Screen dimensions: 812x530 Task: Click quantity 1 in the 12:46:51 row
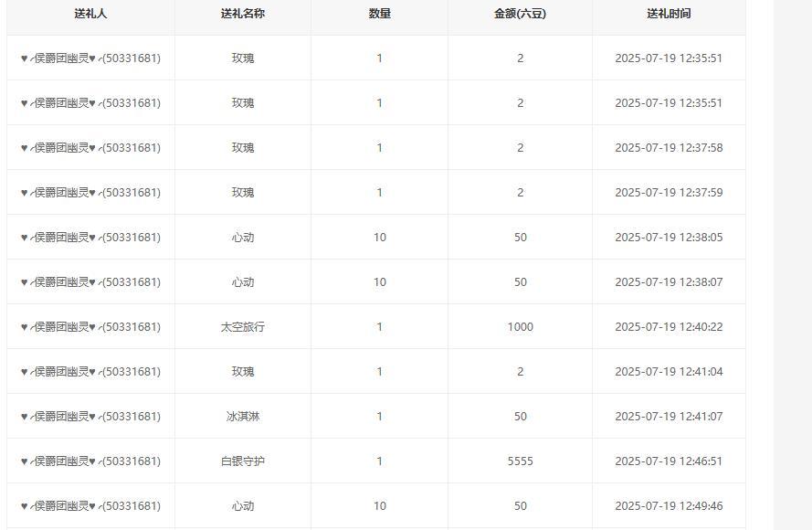pyautogui.click(x=380, y=461)
